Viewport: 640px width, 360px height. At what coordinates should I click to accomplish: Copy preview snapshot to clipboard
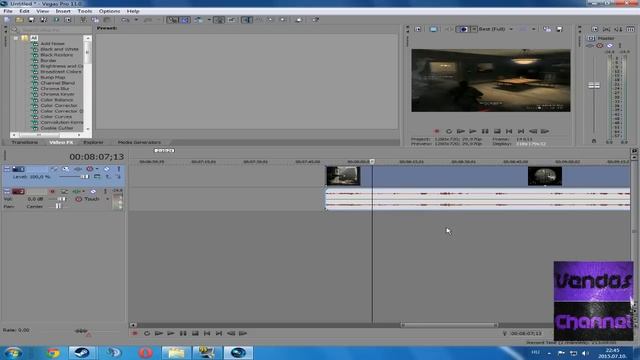click(x=547, y=29)
